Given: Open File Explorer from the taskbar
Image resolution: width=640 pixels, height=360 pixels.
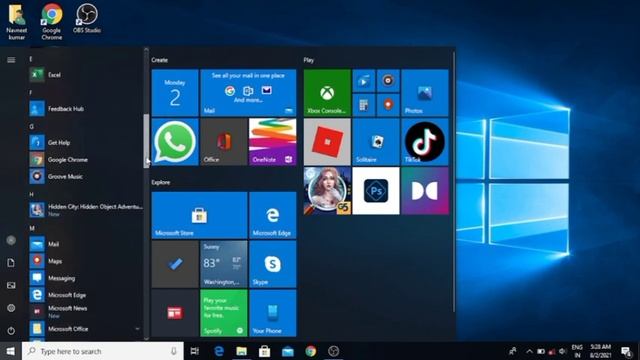Looking at the screenshot, I should coord(242,351).
